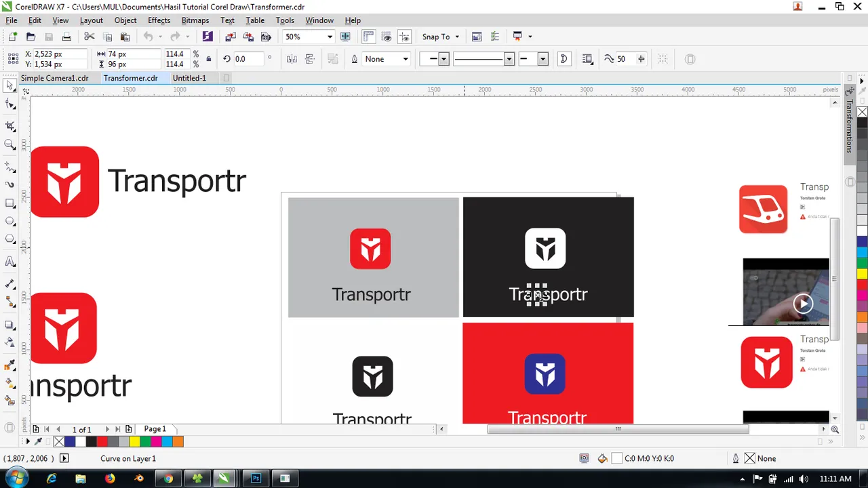Pick the red swatch in document palette

[102, 442]
